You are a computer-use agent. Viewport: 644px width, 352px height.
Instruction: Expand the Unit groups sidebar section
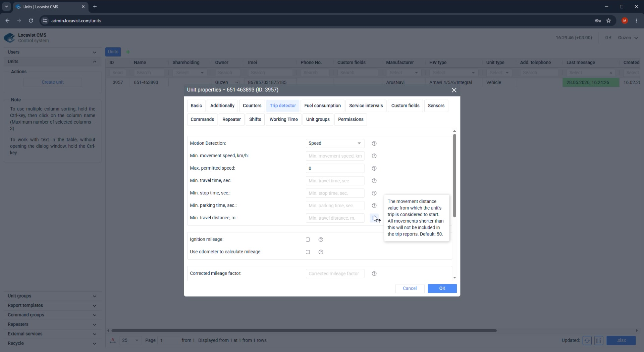[52, 296]
